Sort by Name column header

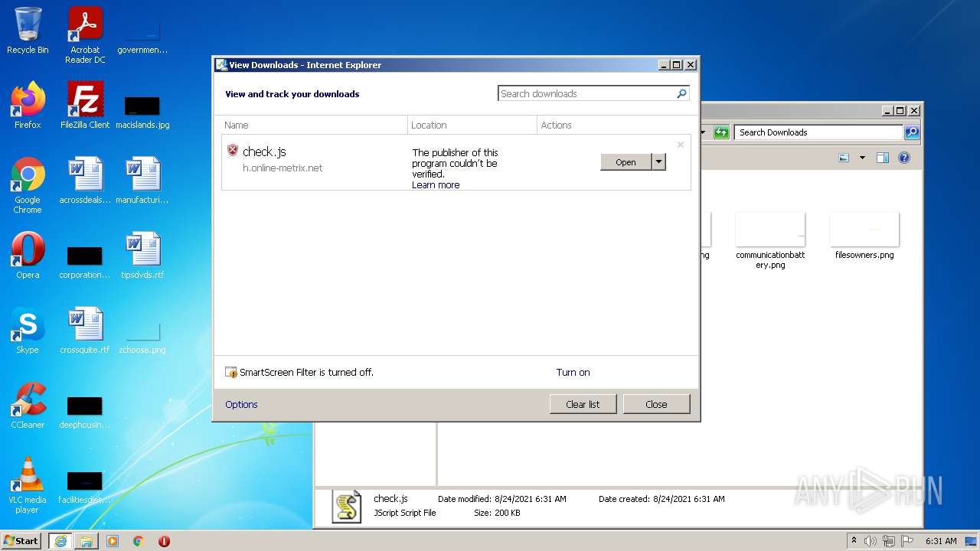[314, 125]
